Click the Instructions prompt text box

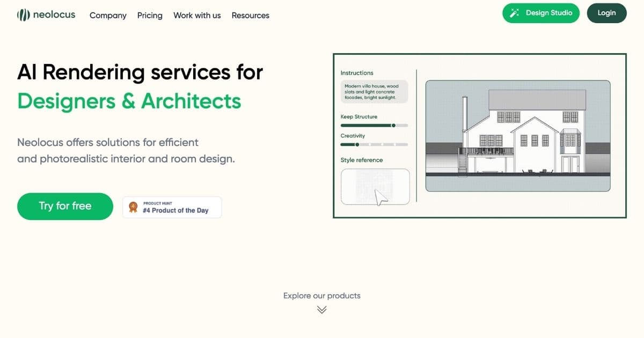point(374,92)
